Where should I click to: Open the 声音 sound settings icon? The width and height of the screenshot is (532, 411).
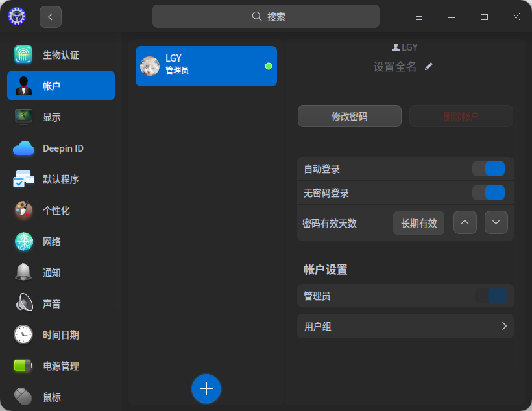tap(23, 303)
